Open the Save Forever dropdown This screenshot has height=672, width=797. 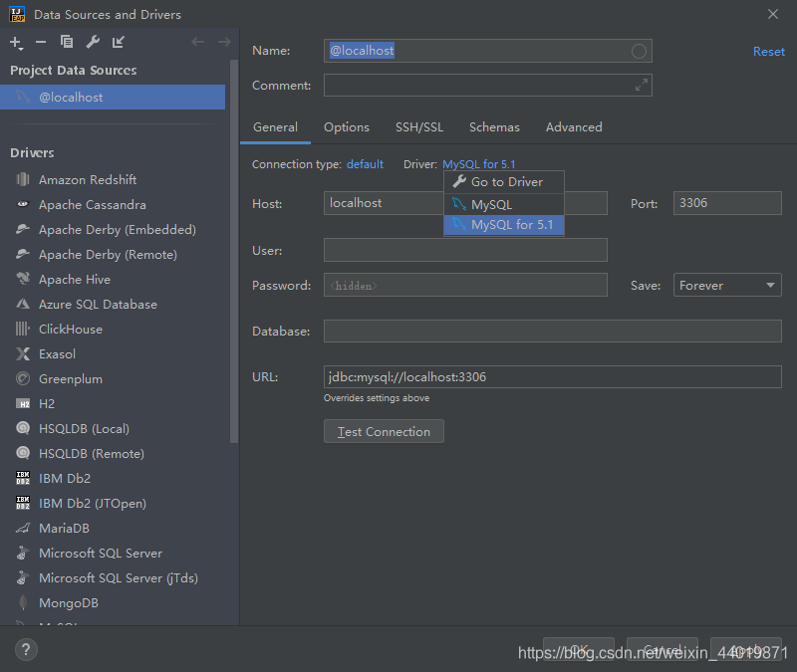(727, 285)
